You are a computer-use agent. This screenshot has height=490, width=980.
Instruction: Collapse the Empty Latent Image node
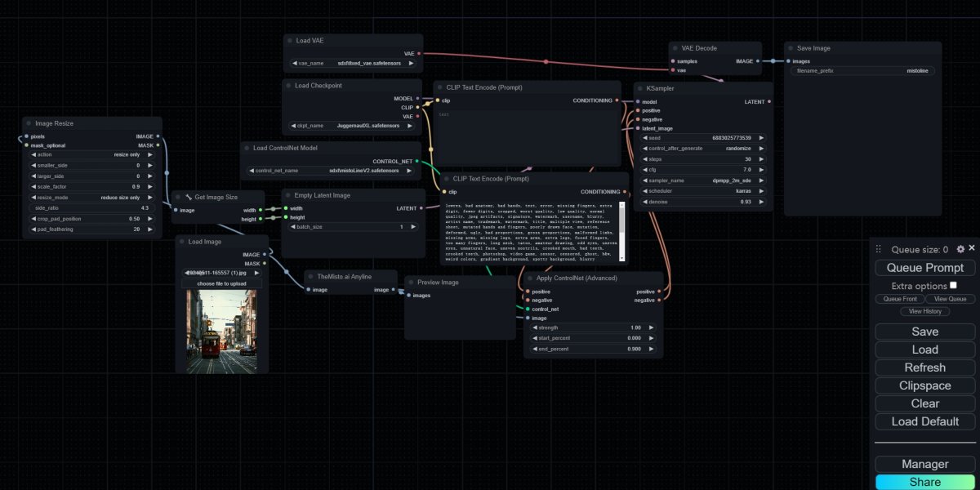(287, 195)
